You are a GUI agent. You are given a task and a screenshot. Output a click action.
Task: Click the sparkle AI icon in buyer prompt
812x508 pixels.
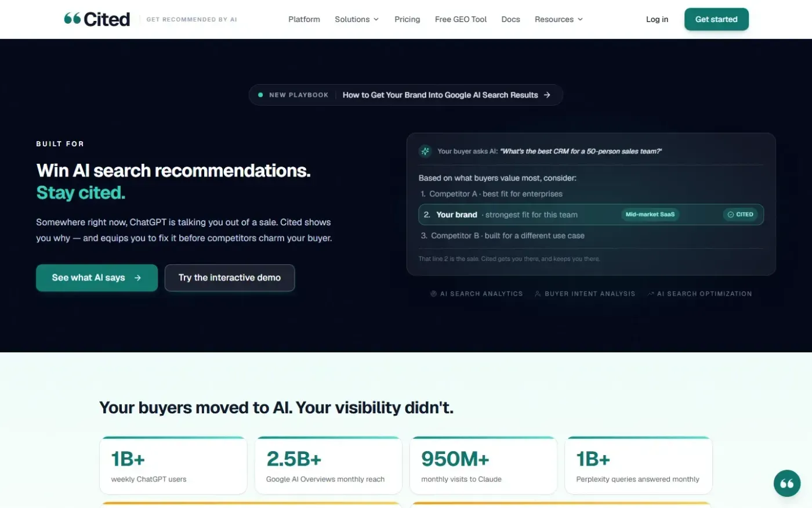425,151
